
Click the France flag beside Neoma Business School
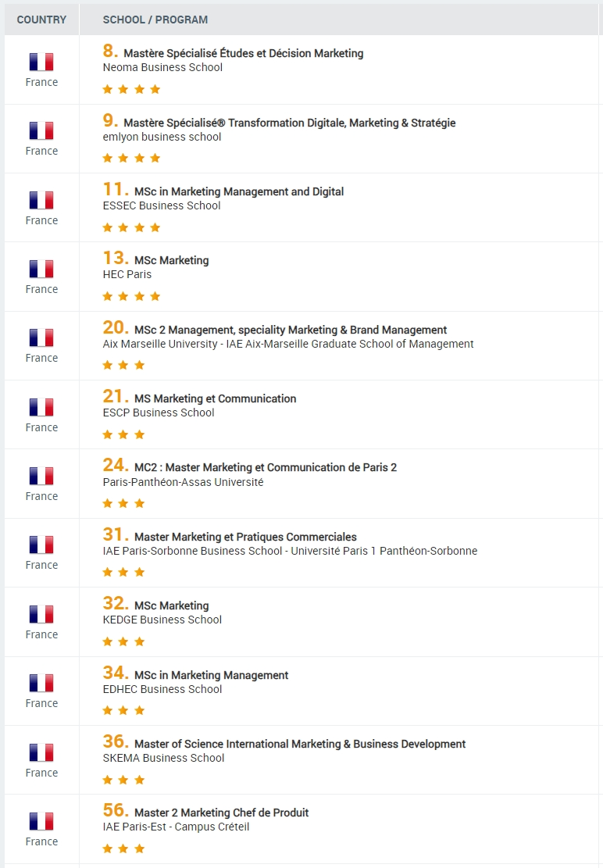[x=41, y=62]
